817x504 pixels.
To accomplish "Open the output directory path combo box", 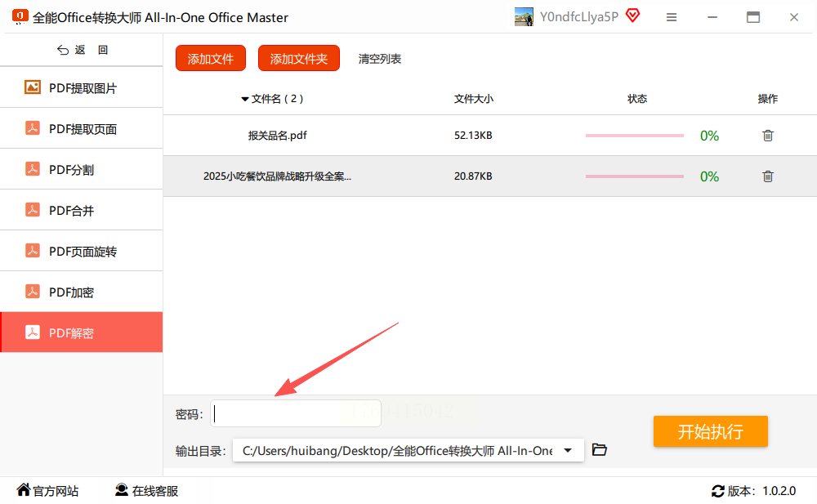I will point(408,450).
